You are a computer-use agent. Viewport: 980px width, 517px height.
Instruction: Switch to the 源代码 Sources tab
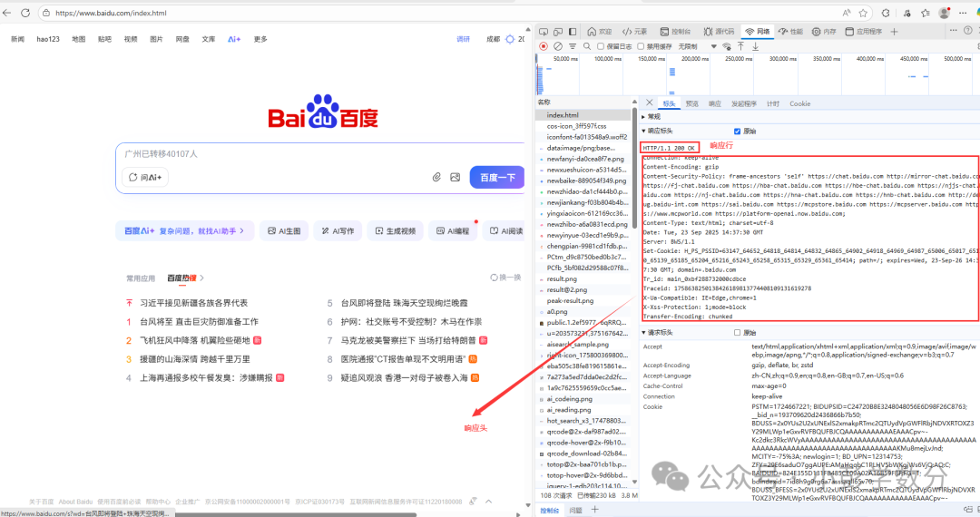[719, 31]
